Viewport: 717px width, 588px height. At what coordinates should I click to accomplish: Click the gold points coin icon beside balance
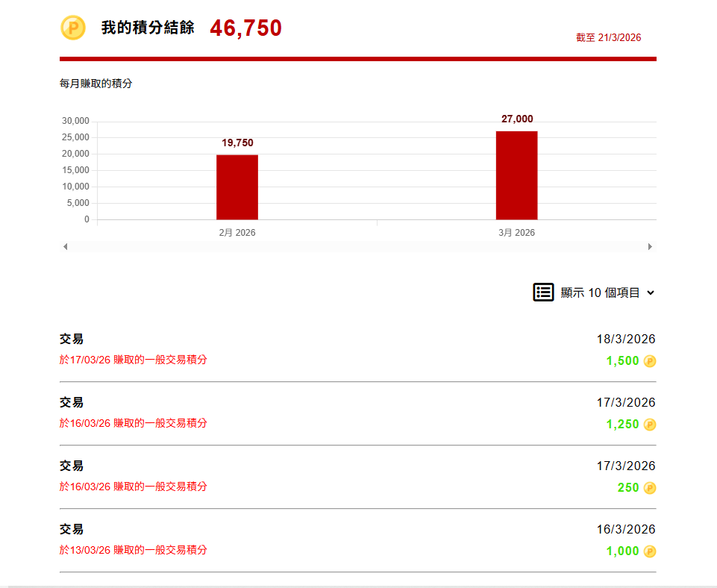pyautogui.click(x=73, y=28)
